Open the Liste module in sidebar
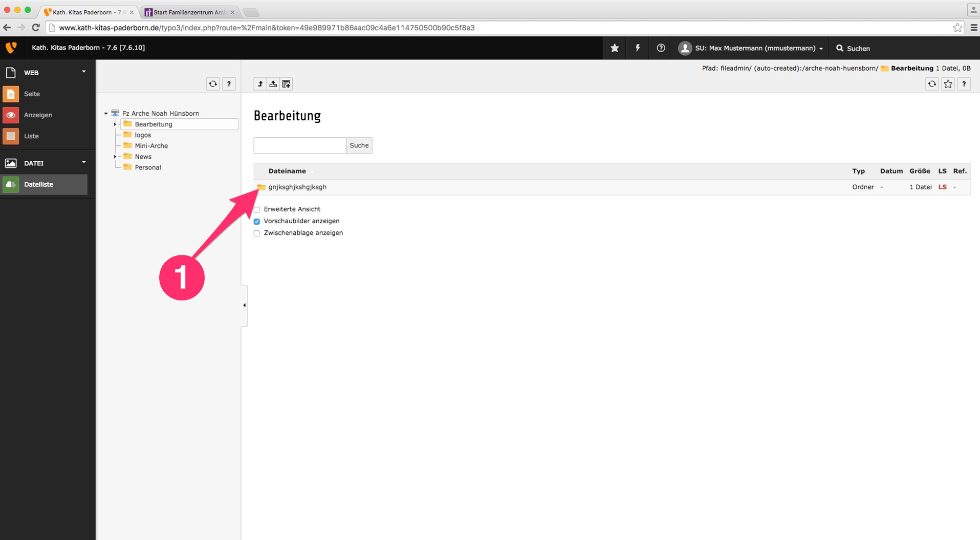 pyautogui.click(x=31, y=136)
